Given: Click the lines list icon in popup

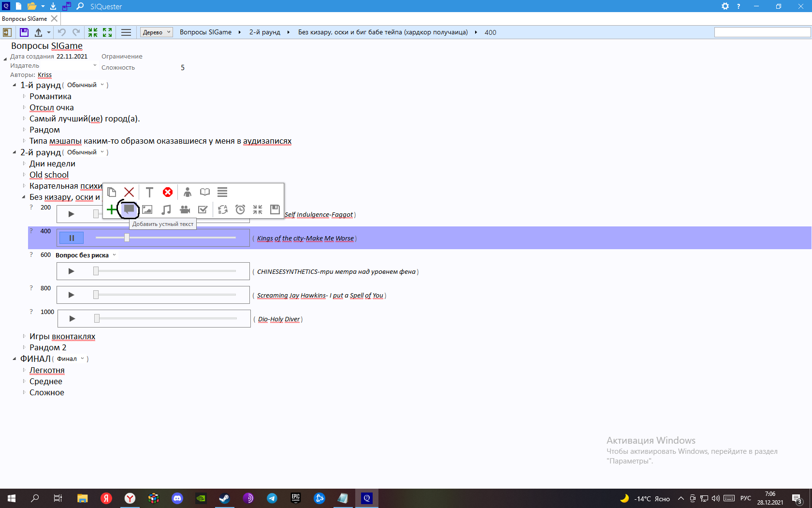Looking at the screenshot, I should click(x=222, y=192).
